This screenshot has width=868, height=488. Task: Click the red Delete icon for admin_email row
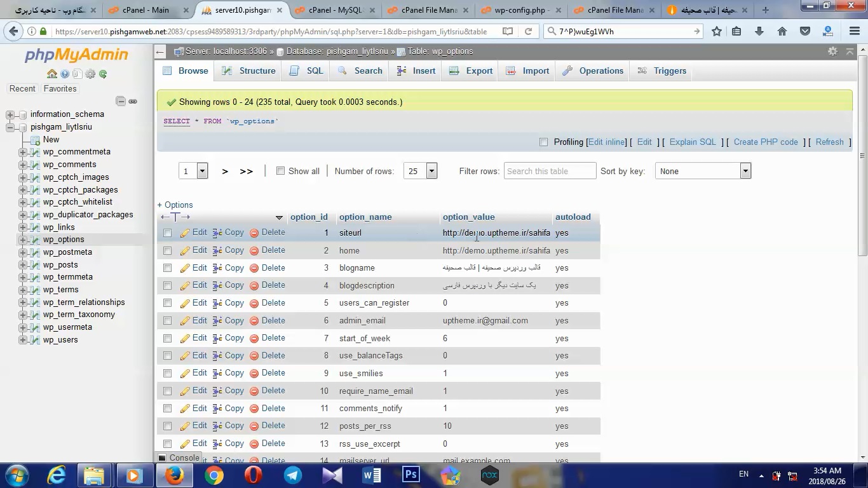coord(254,321)
